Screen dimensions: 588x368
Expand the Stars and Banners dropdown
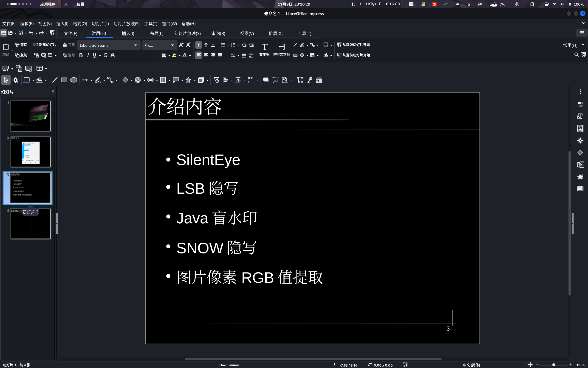(x=195, y=80)
